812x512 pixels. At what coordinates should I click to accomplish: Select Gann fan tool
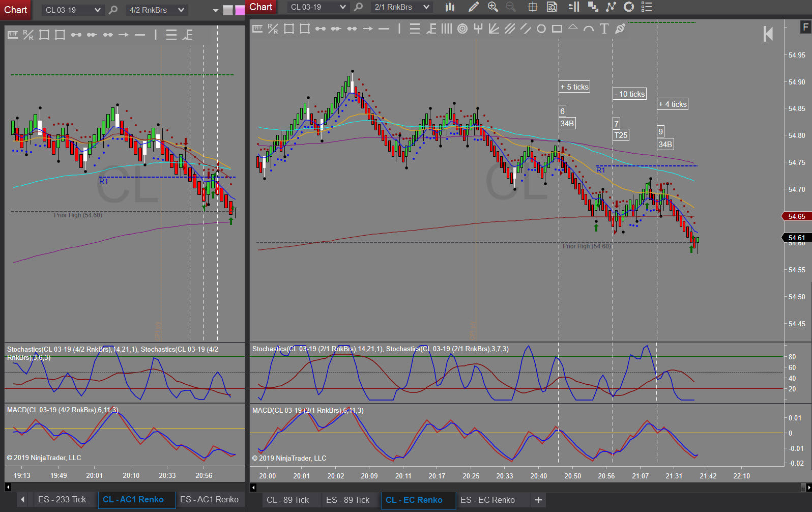coord(494,29)
